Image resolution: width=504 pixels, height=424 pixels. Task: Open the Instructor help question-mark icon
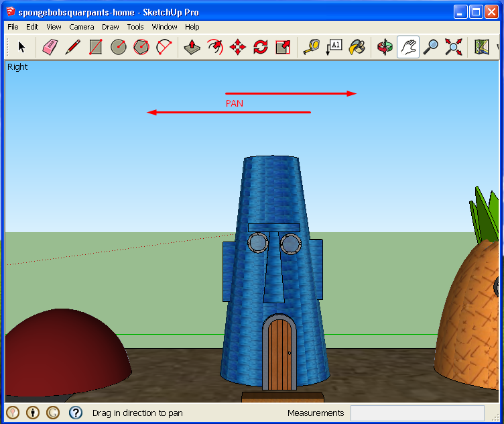click(x=76, y=413)
